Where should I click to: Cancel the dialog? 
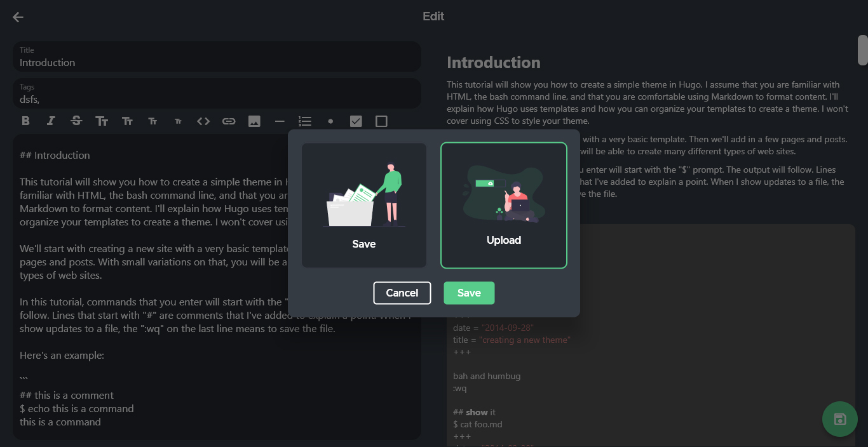pyautogui.click(x=402, y=293)
